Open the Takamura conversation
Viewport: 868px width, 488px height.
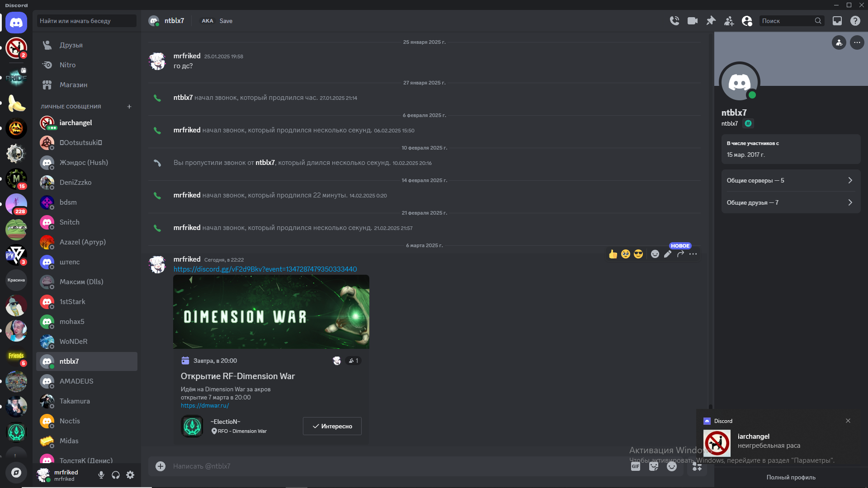(87, 401)
